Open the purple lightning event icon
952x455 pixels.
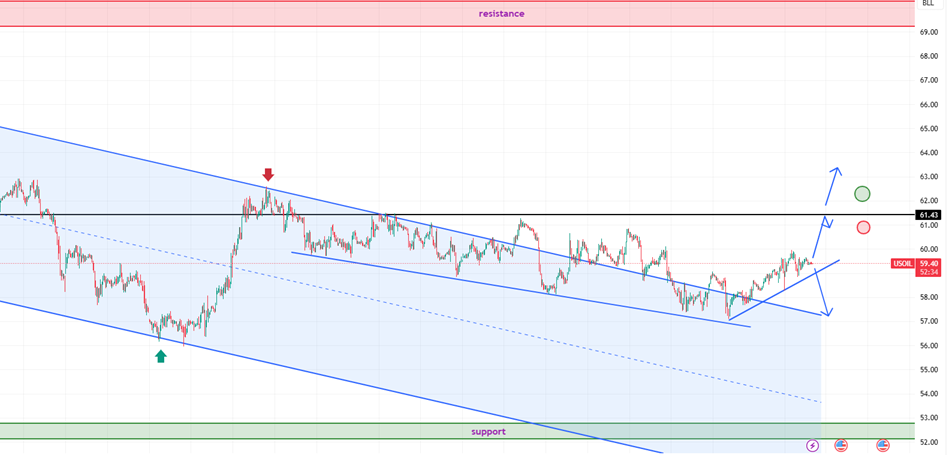point(812,444)
